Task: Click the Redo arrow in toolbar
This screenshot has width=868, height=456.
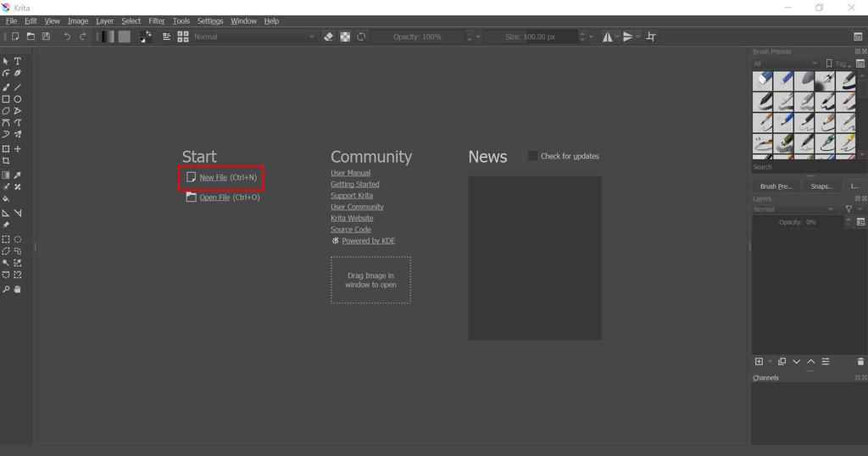Action: [x=82, y=36]
